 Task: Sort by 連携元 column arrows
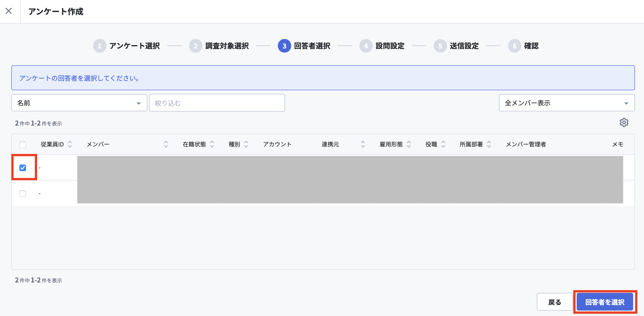(x=363, y=144)
